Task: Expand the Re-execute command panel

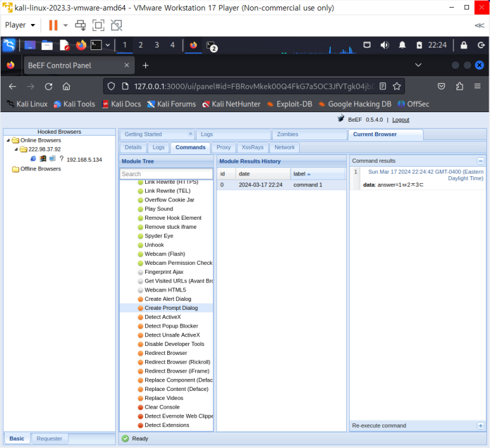Action: point(480,426)
